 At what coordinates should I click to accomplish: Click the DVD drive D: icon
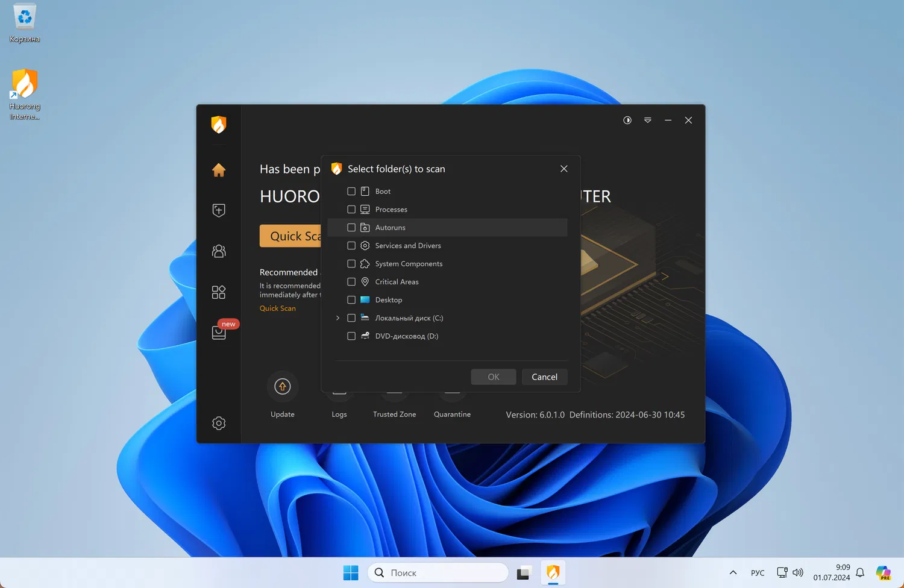[x=365, y=336]
